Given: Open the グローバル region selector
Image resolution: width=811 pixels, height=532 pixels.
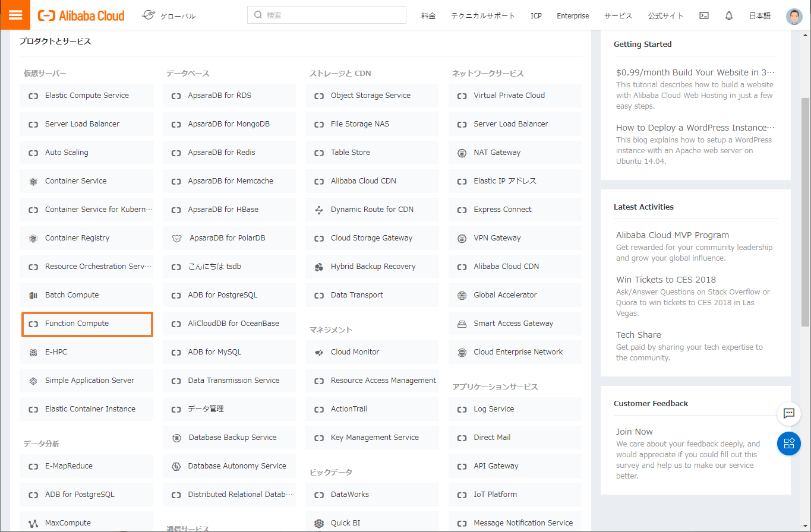Looking at the screenshot, I should click(x=169, y=15).
